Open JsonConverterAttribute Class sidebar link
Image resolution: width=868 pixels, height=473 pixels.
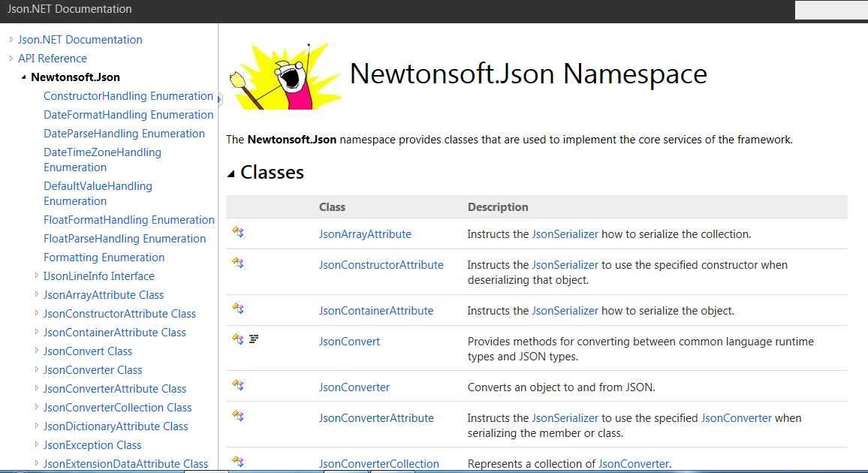[115, 390]
